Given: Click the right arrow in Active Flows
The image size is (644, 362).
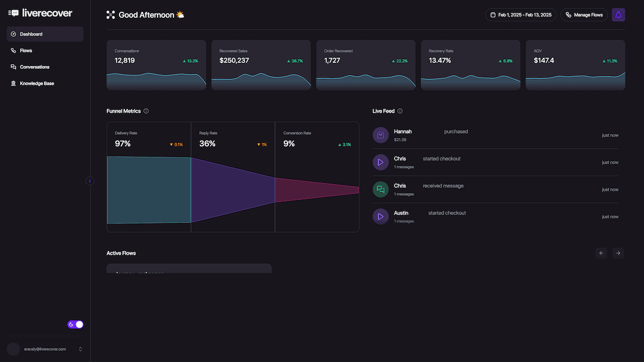Looking at the screenshot, I should point(618,253).
